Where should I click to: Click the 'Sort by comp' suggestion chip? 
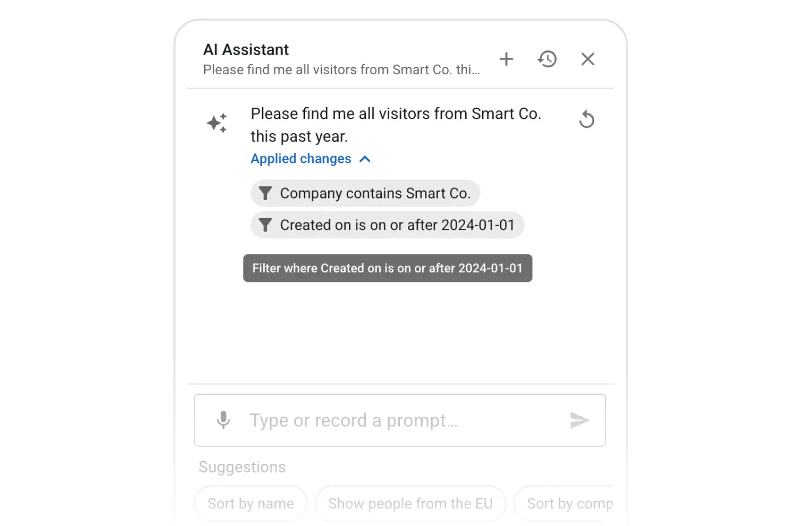(570, 503)
